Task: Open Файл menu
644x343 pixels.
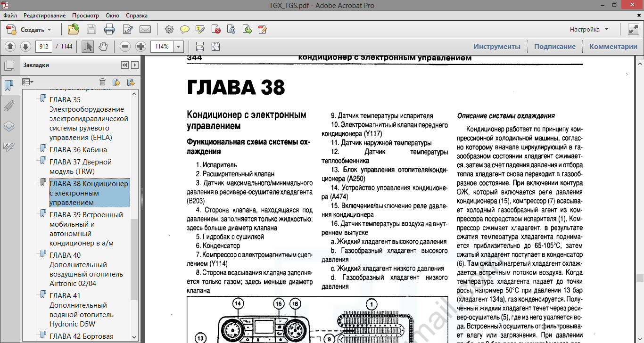Action: 10,16
